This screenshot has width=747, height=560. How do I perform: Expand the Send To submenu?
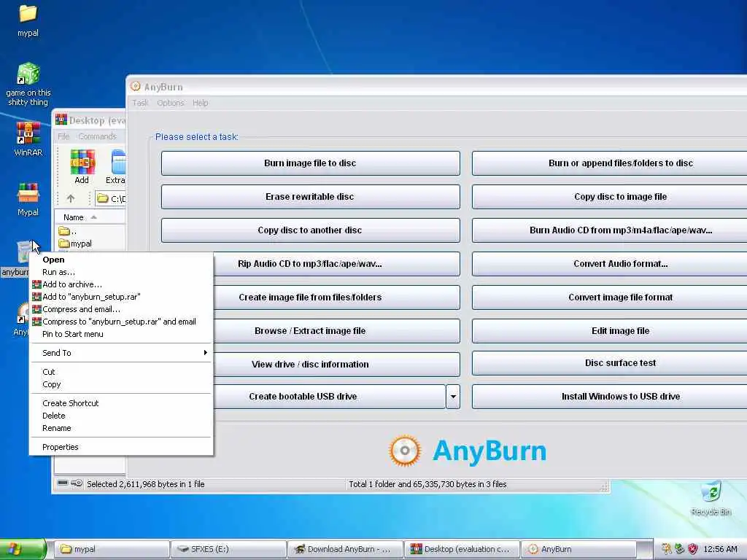tap(121, 353)
